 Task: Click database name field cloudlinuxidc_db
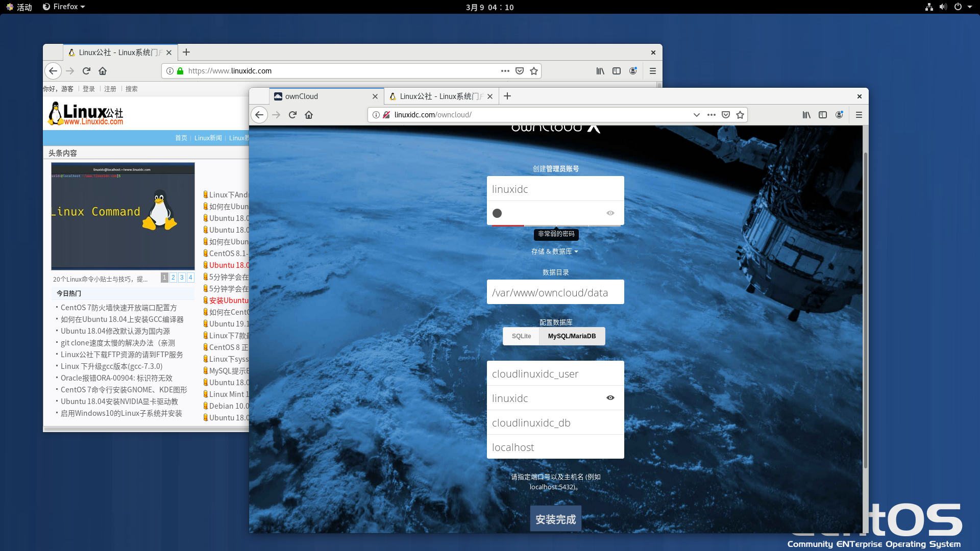pyautogui.click(x=555, y=422)
